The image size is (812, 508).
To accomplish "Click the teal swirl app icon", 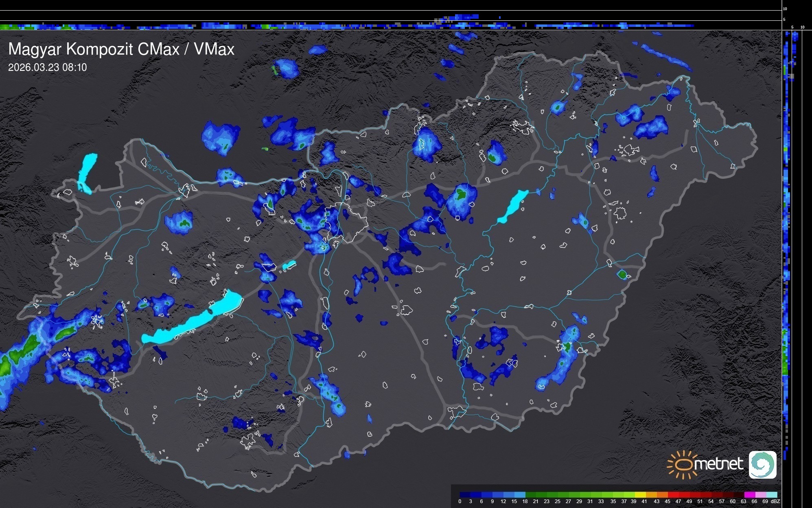I will tap(762, 464).
